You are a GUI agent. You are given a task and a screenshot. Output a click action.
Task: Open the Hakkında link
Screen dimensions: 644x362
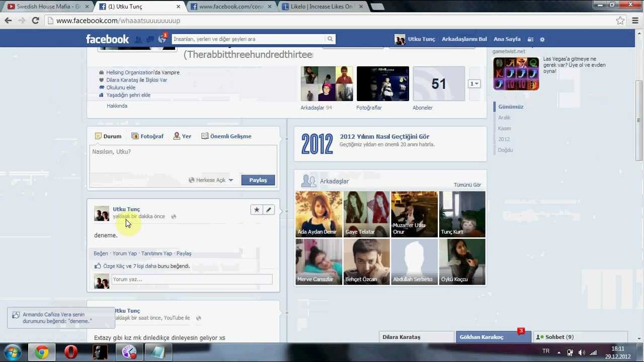tap(117, 106)
